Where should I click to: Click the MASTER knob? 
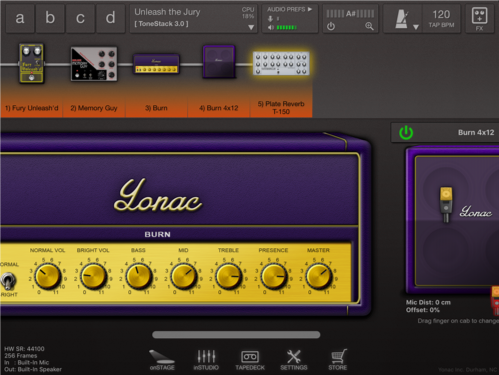319,276
